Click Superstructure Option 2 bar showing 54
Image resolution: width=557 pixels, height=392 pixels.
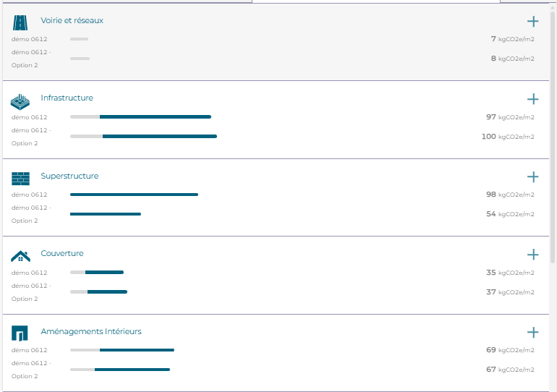[106, 214]
